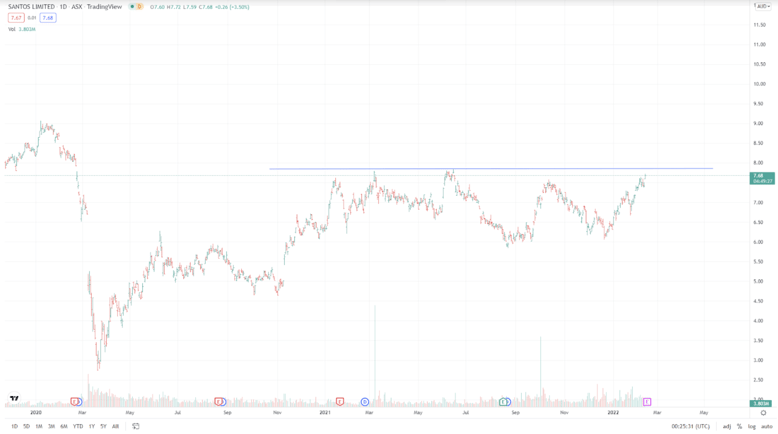Viewport: 778px width, 434px height.
Task: Click the Vol indicator legend
Action: [11, 29]
